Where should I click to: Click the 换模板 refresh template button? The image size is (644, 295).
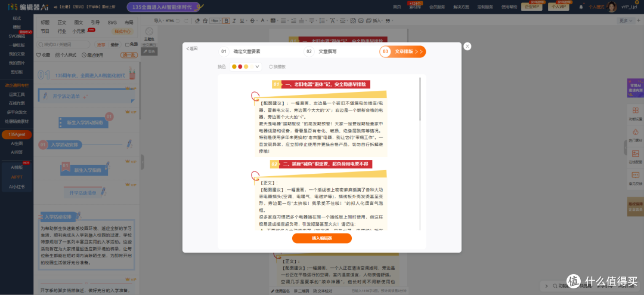point(277,67)
